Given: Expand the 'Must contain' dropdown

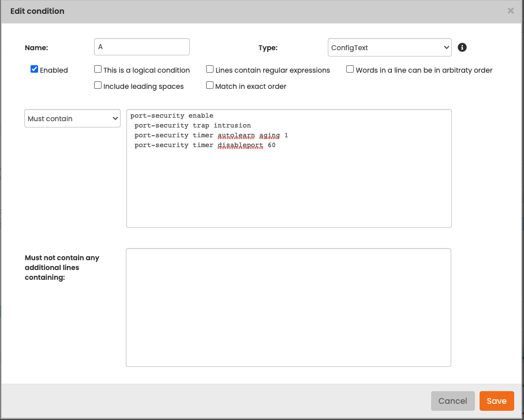Looking at the screenshot, I should (x=72, y=118).
